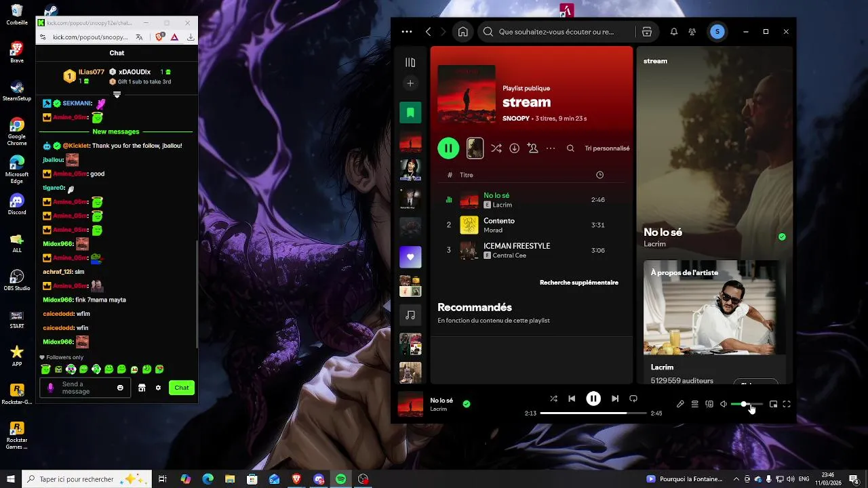
Task: Open more options for stream playlist
Action: [x=551, y=148]
